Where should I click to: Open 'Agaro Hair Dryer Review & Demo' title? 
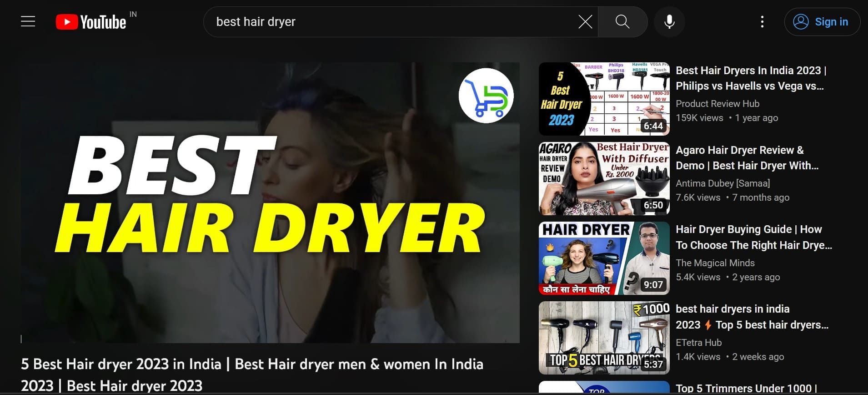point(747,157)
